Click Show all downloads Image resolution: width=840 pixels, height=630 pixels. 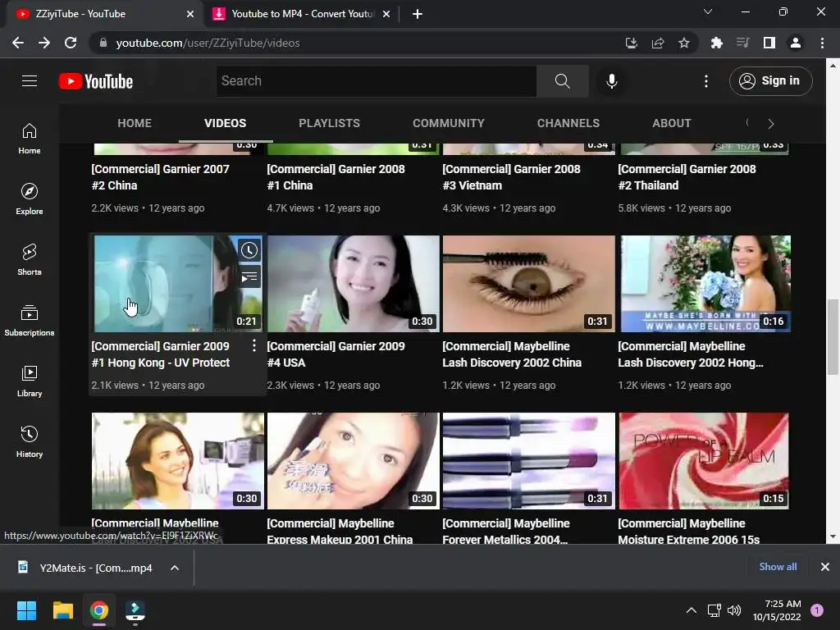[778, 567]
